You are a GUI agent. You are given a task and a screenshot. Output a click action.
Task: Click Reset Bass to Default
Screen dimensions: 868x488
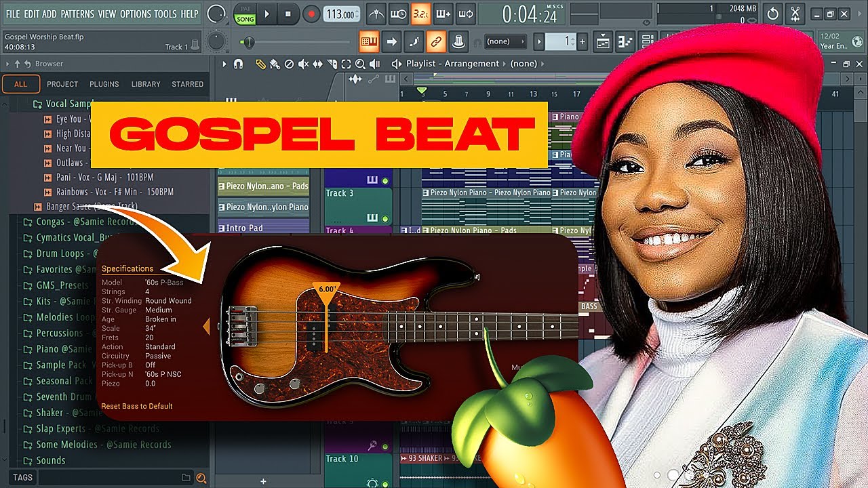137,406
